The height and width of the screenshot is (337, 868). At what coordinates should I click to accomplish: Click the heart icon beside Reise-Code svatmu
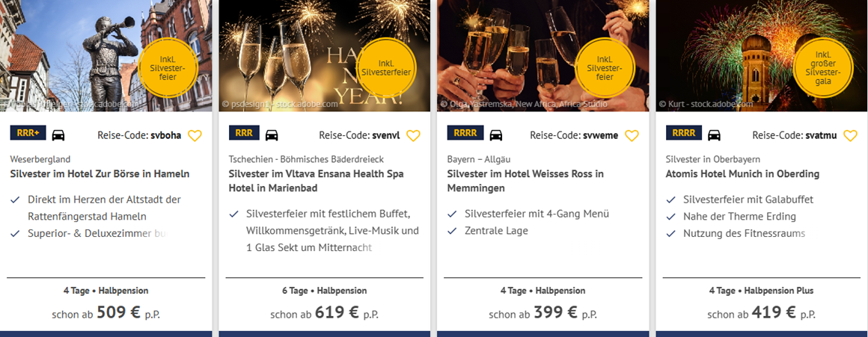[x=850, y=135]
